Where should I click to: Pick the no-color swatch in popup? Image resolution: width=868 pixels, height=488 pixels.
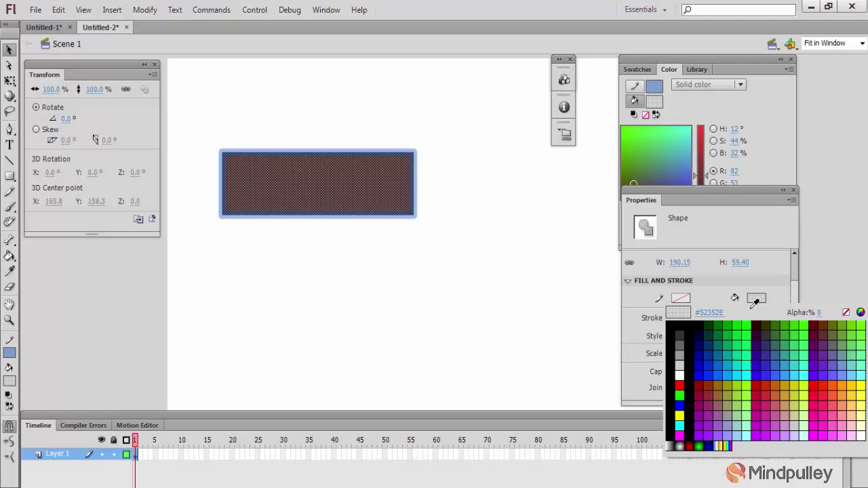[846, 312]
